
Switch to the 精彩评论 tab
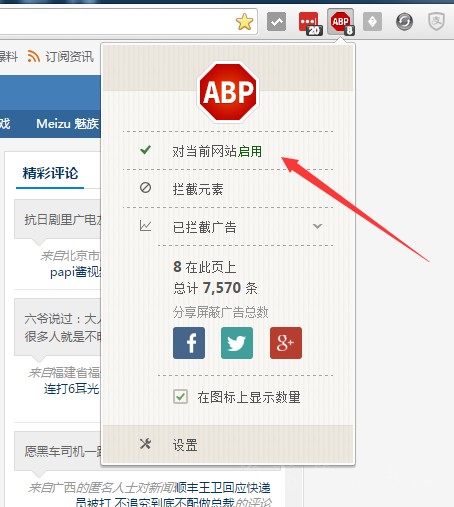tap(50, 174)
